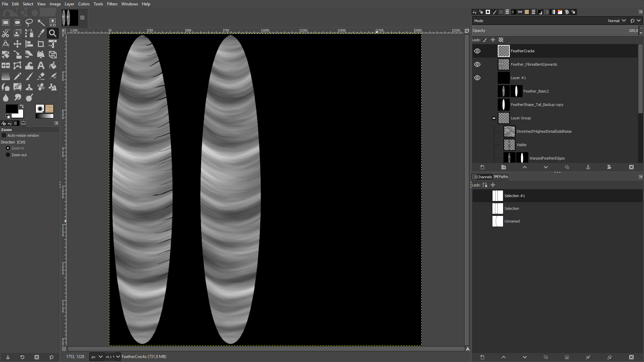The height and width of the screenshot is (362, 644).
Task: Select the Text tool
Action: [41, 66]
